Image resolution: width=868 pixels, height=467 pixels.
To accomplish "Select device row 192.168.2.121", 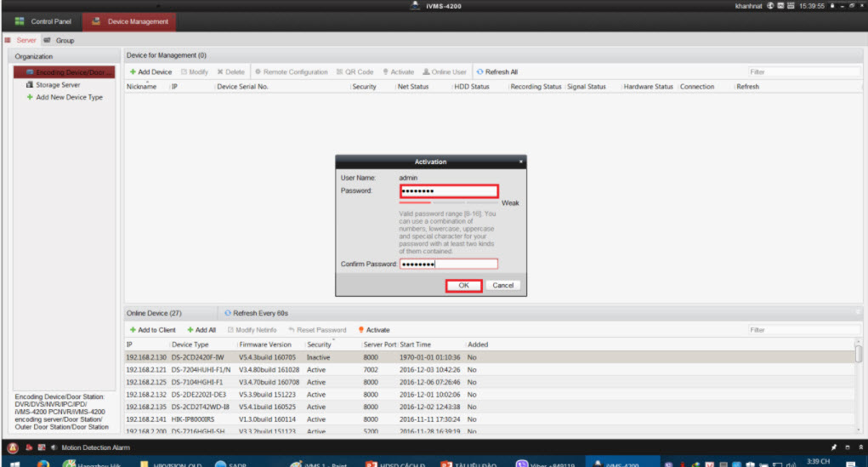I will click(x=255, y=370).
